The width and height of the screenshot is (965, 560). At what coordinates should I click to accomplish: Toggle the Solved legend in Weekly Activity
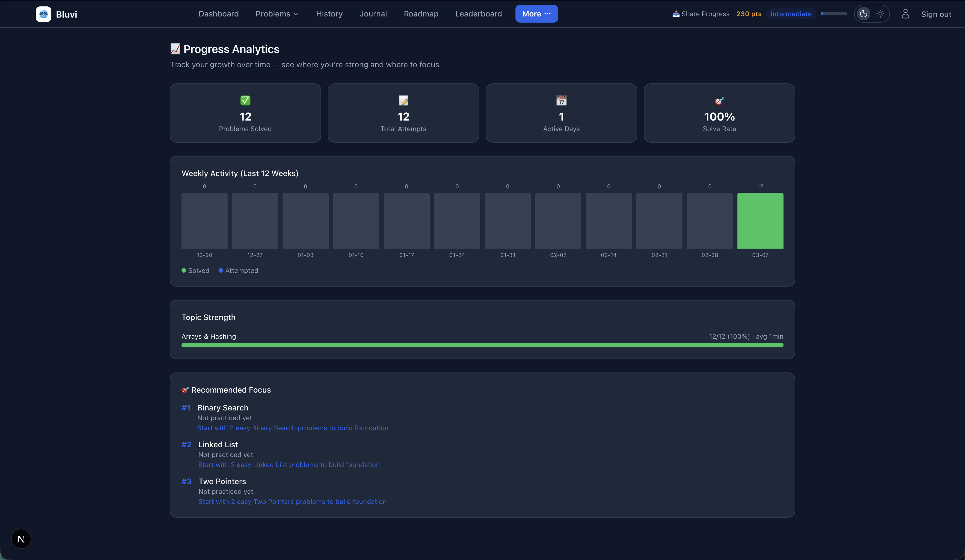(195, 271)
